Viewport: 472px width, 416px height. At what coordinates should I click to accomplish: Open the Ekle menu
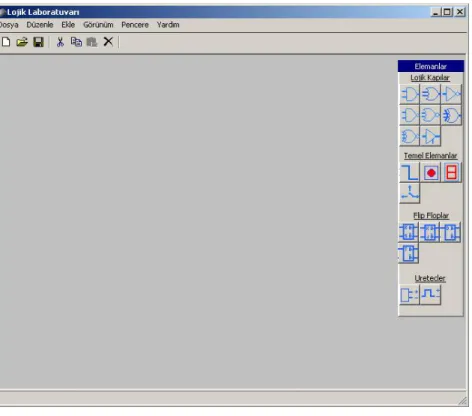tap(68, 25)
